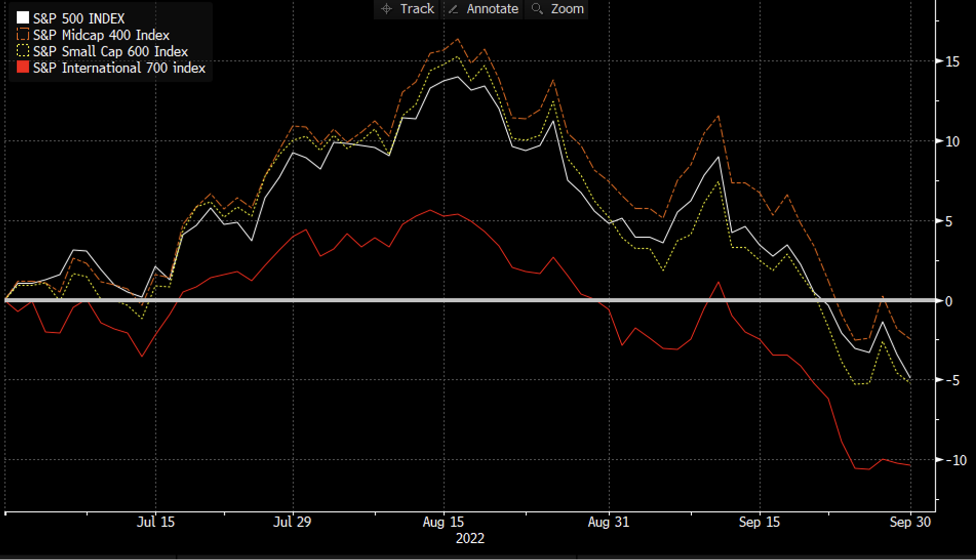The height and width of the screenshot is (560, 976).
Task: Click the Sep 15 date axis label
Action: click(x=759, y=522)
